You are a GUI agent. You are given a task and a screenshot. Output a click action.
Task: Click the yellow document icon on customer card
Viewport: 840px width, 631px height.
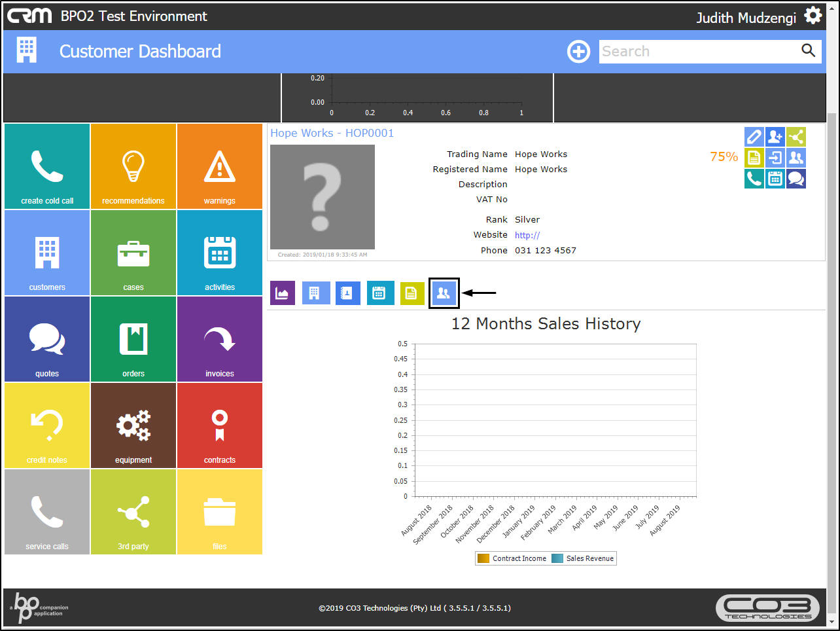click(x=754, y=157)
